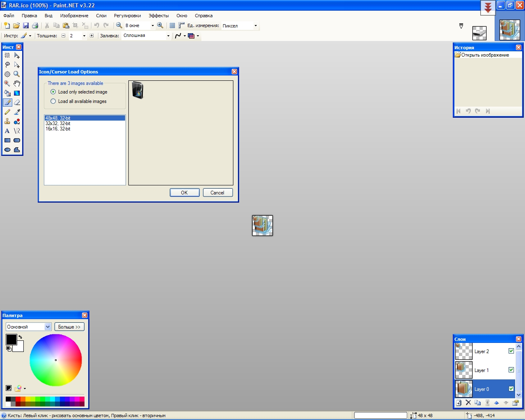Pick a color on the color wheel

pos(56,360)
